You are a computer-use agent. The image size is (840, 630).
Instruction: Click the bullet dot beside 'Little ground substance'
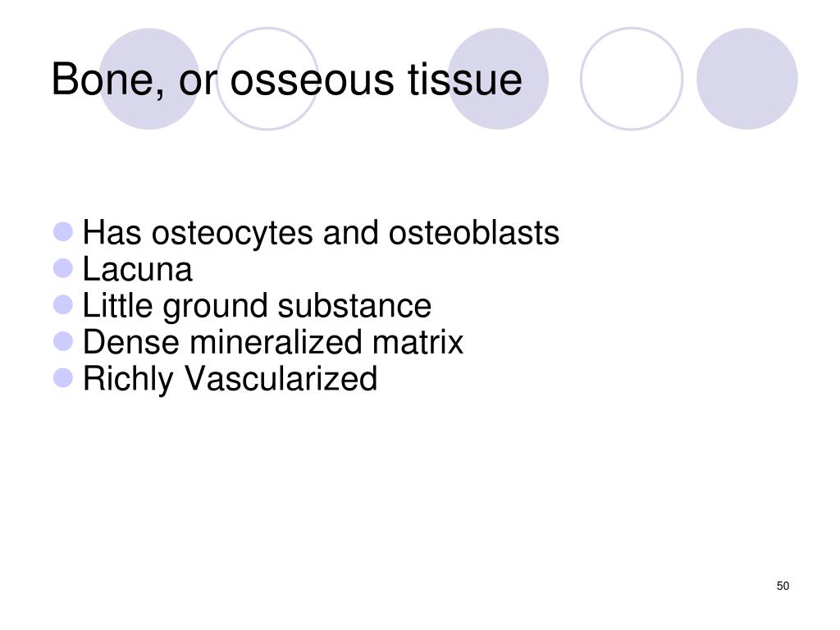[x=63, y=305]
